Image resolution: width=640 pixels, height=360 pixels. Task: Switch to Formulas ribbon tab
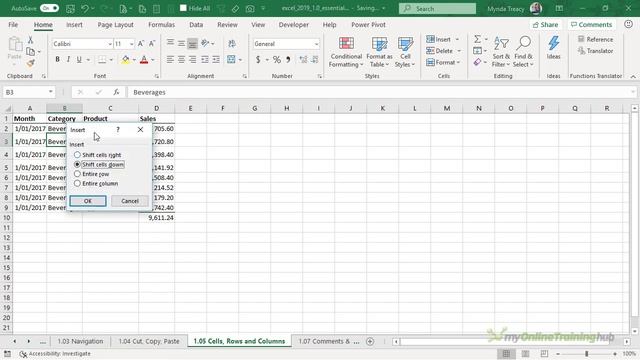tap(161, 25)
